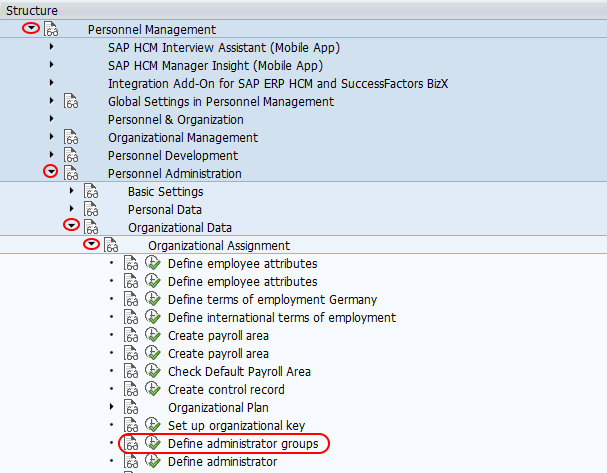
Task: Select SAP HCM Manager Insight (Mobile App) text
Action: [215, 66]
